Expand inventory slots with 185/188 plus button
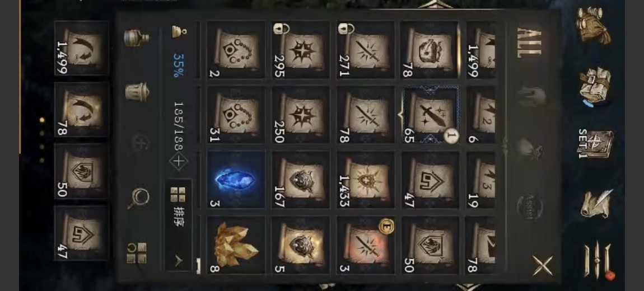644x291 pixels. coord(178,161)
